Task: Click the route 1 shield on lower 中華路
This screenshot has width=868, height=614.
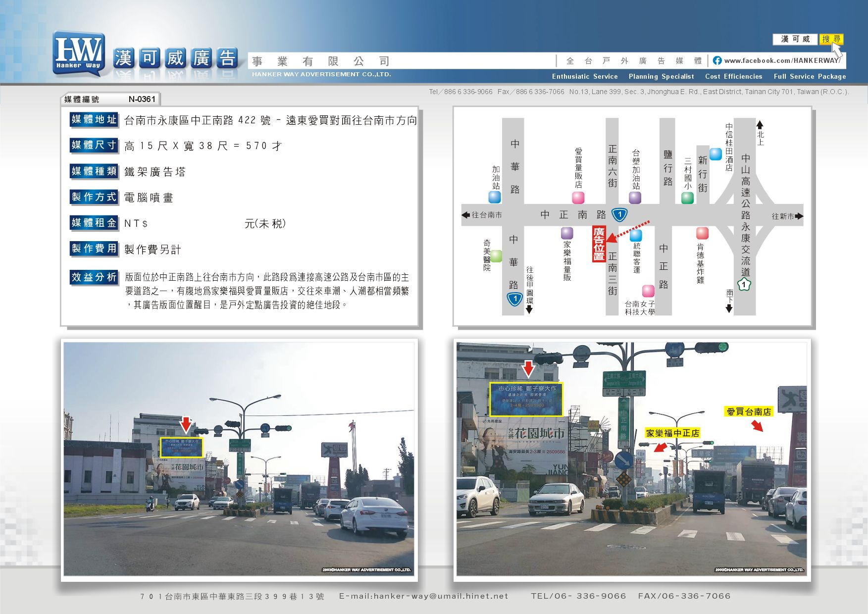Action: 515,299
